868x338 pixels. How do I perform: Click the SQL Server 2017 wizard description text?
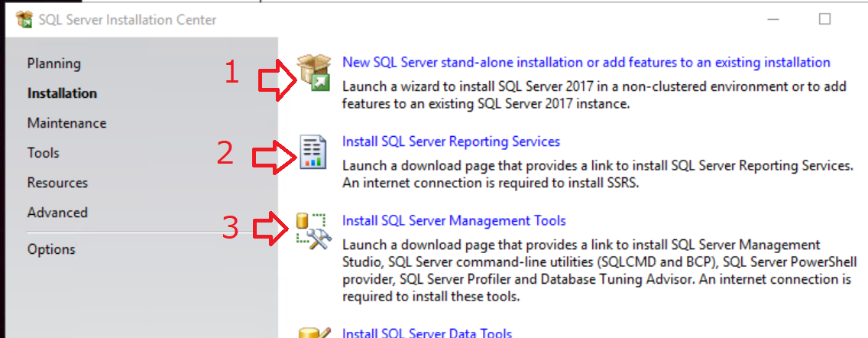pyautogui.click(x=594, y=95)
